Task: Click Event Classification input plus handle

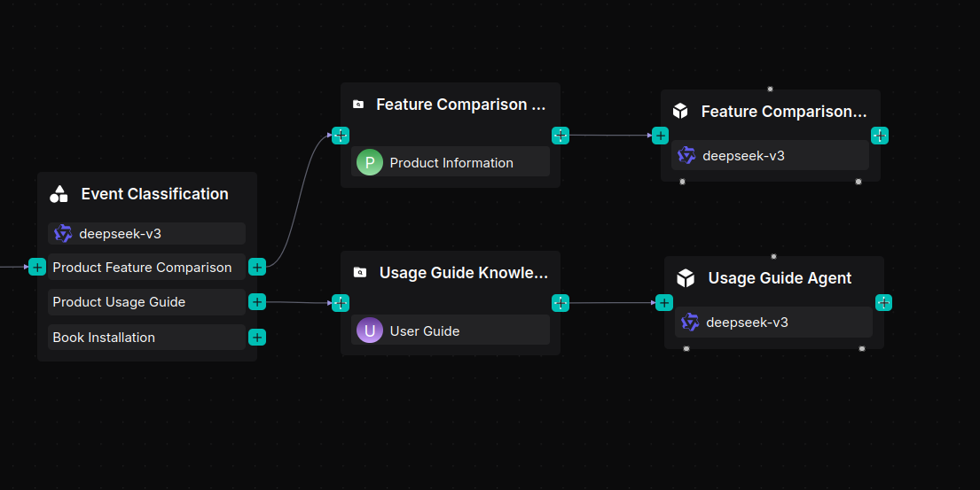Action: point(37,267)
